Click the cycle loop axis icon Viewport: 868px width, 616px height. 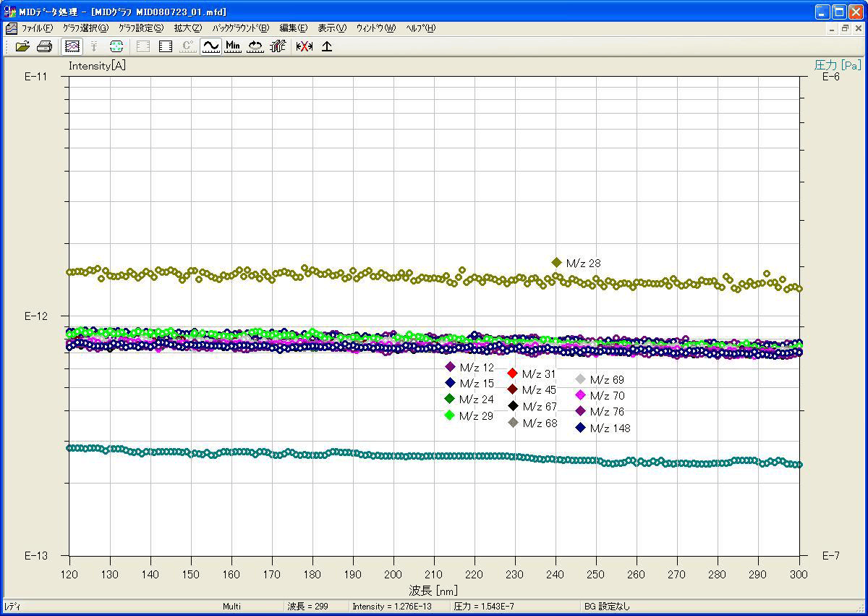255,46
